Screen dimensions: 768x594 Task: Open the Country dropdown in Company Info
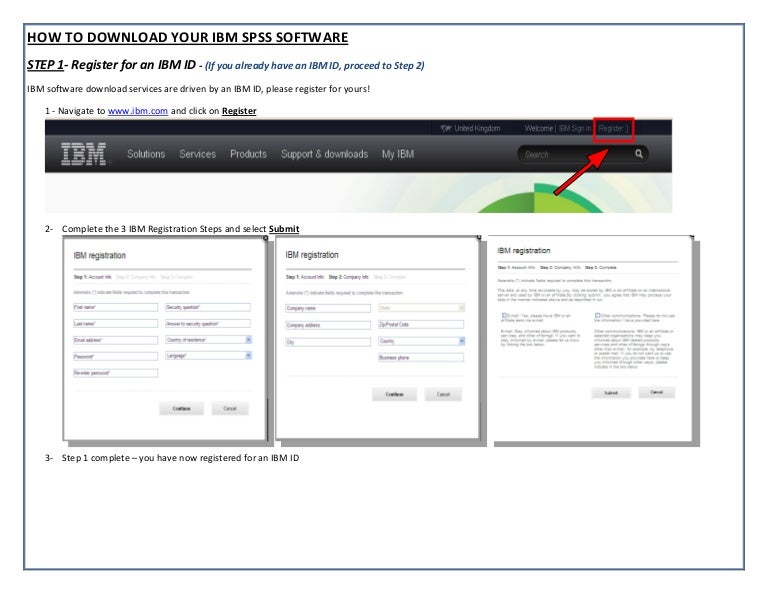(461, 341)
